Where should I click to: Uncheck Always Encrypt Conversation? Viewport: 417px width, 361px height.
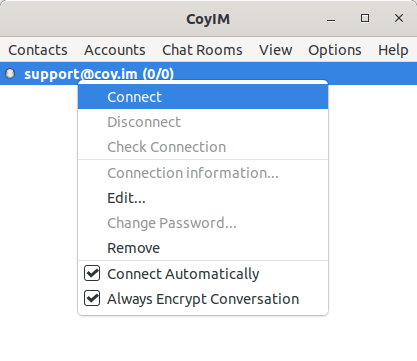click(x=92, y=298)
